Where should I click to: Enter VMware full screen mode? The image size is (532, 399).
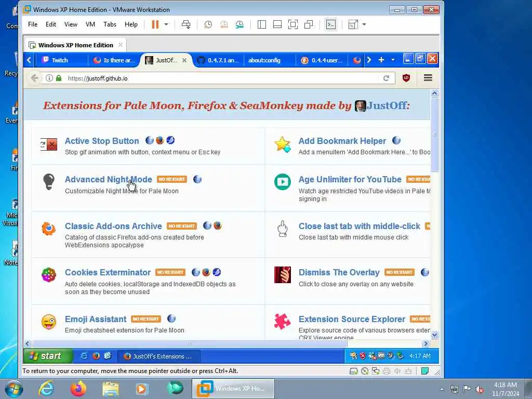pyautogui.click(x=293, y=24)
